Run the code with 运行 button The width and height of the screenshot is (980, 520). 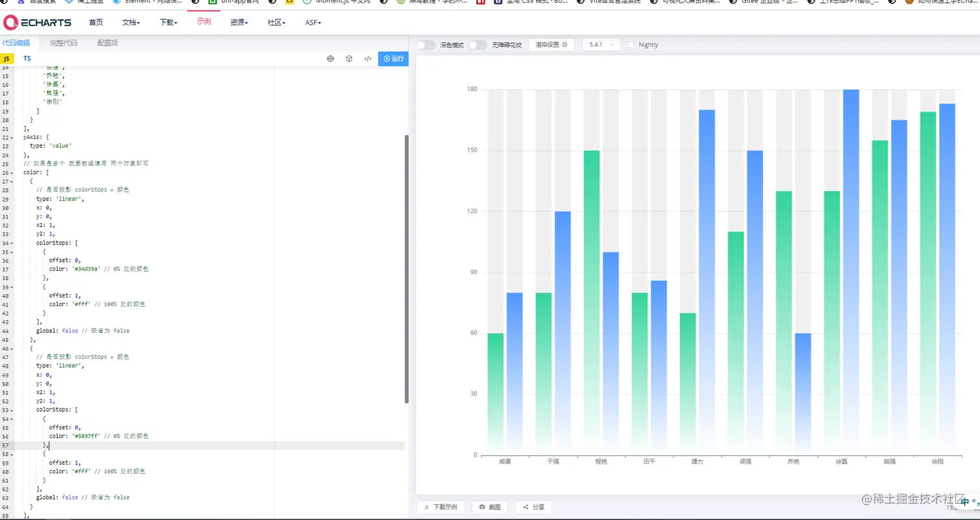[393, 58]
